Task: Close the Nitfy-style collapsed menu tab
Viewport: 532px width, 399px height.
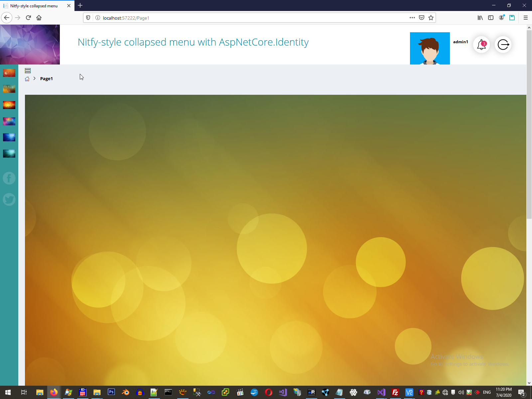Action: pos(69,6)
